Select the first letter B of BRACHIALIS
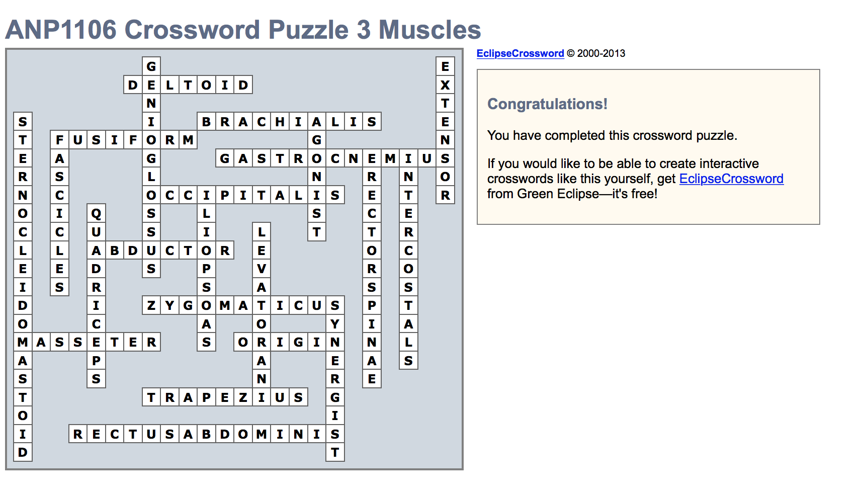The height and width of the screenshot is (496, 868). pyautogui.click(x=206, y=122)
